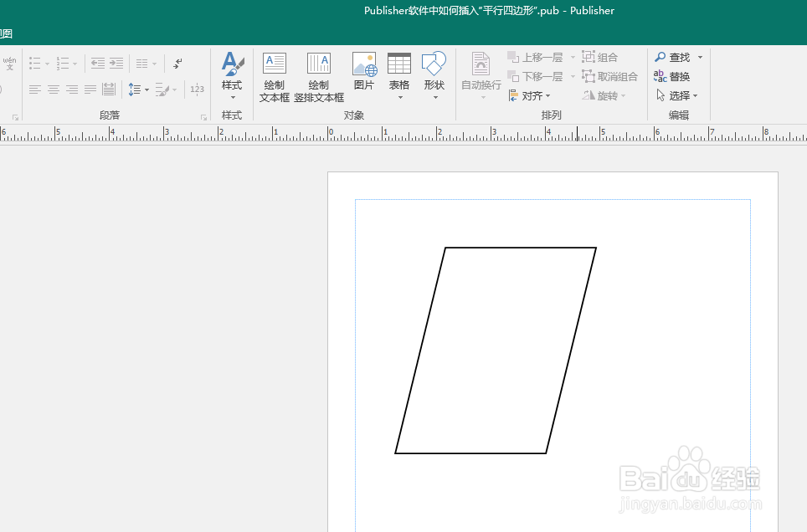Click the columns icon
Viewport: 807px width, 532px height.
point(142,64)
